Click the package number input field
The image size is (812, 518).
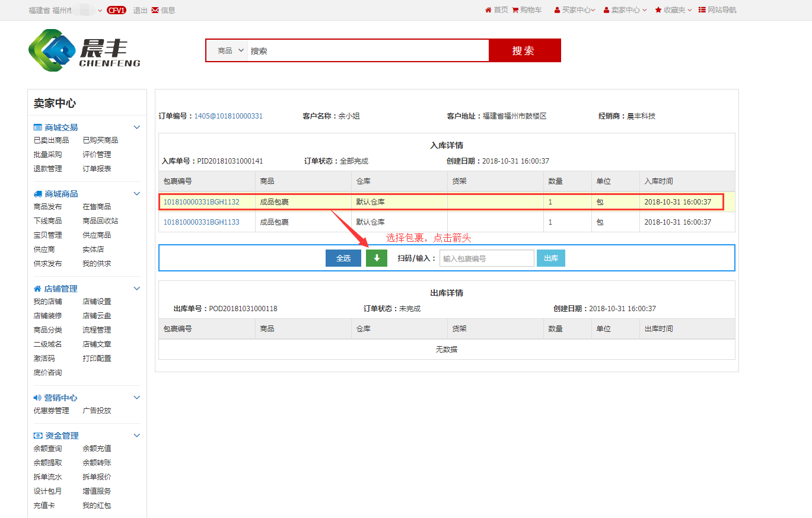click(486, 258)
